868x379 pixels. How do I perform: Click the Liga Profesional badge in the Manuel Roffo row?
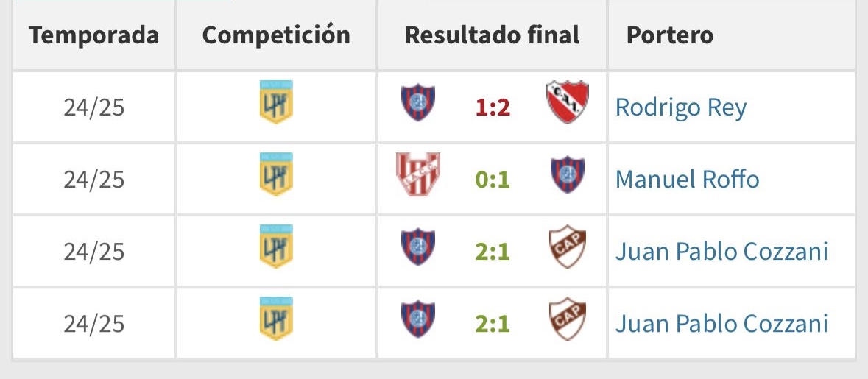point(276,174)
